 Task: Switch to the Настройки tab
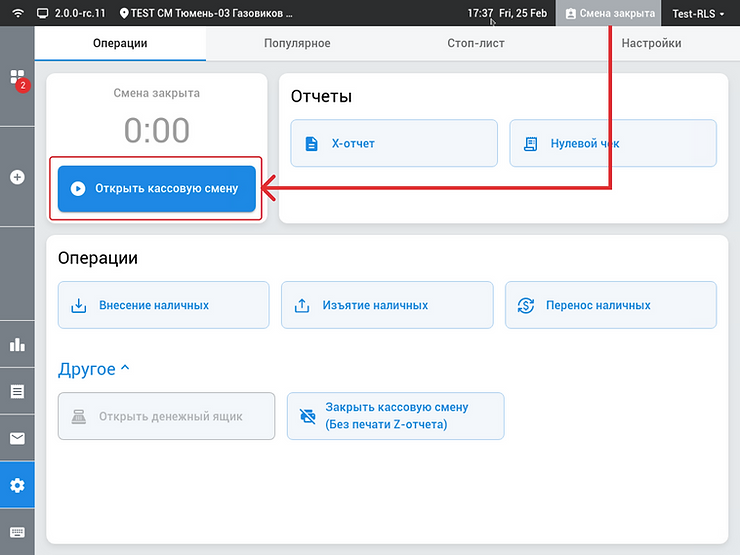pos(651,43)
